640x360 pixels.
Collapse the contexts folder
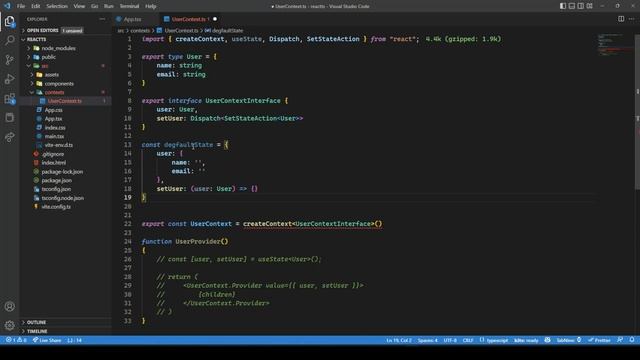(65, 92)
